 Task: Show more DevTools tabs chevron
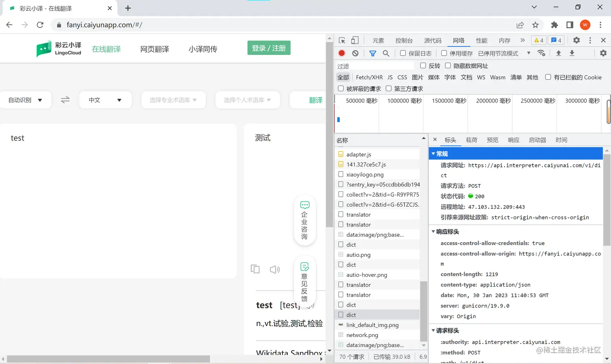tap(523, 40)
